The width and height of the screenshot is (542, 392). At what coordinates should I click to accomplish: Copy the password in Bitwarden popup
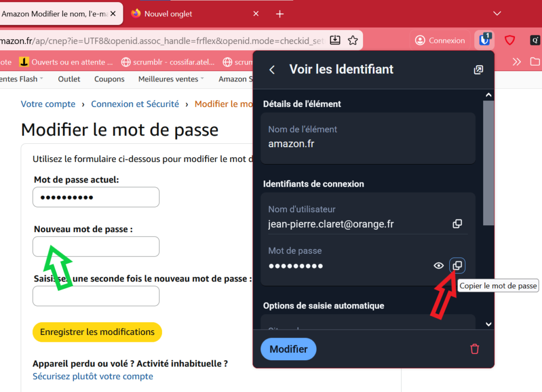[x=457, y=266]
